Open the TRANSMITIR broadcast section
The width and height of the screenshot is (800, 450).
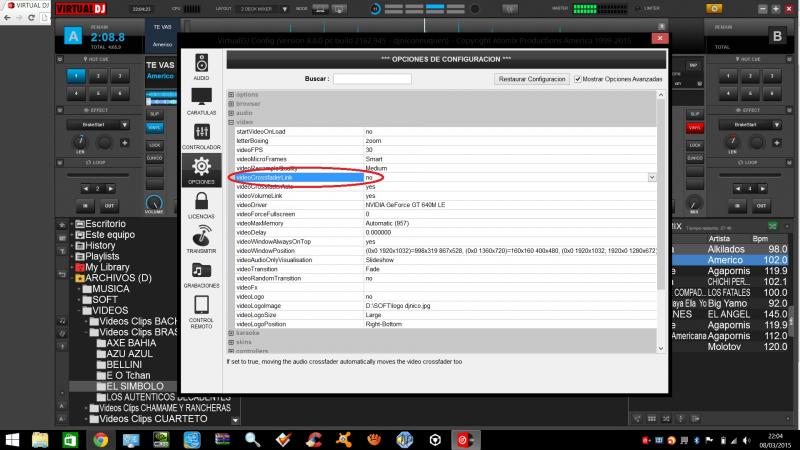[x=201, y=239]
